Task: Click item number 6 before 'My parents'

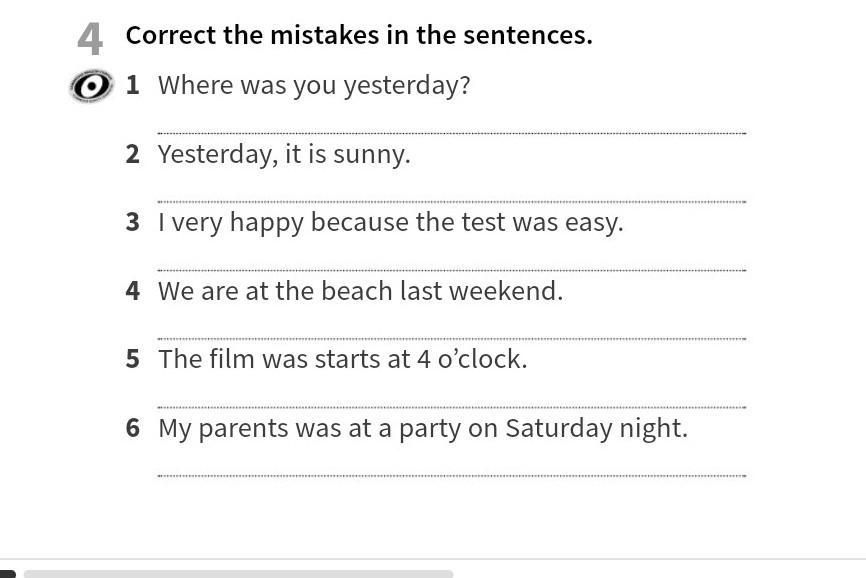Action: point(133,428)
